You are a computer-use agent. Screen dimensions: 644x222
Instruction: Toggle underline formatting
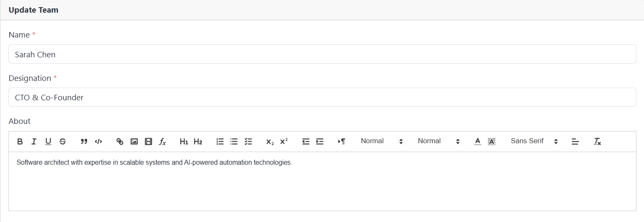point(48,142)
